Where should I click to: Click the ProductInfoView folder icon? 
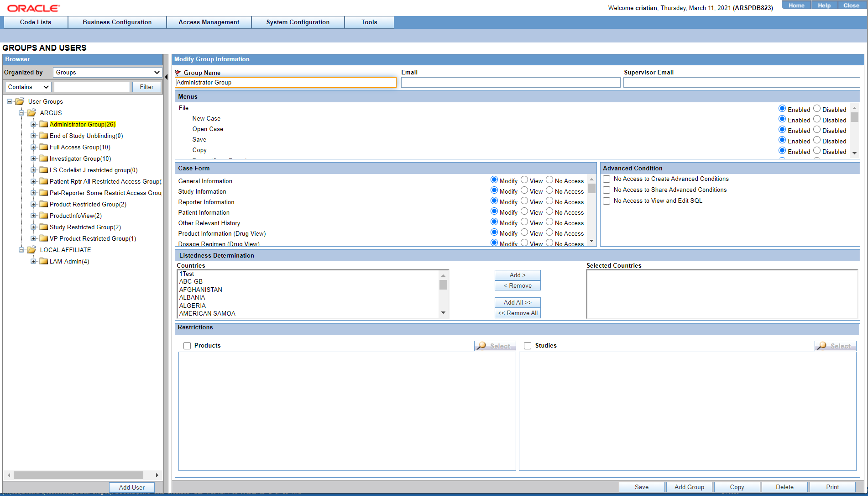(x=43, y=216)
